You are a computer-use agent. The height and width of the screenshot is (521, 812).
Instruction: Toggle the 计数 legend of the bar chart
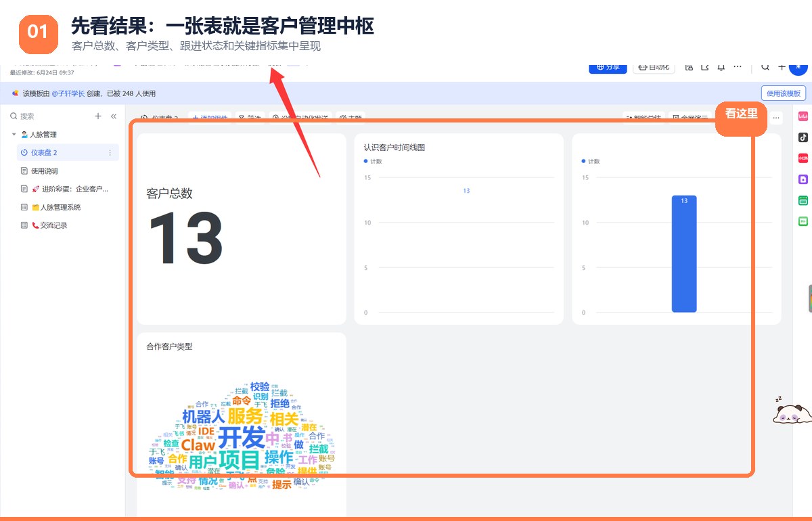coord(591,161)
